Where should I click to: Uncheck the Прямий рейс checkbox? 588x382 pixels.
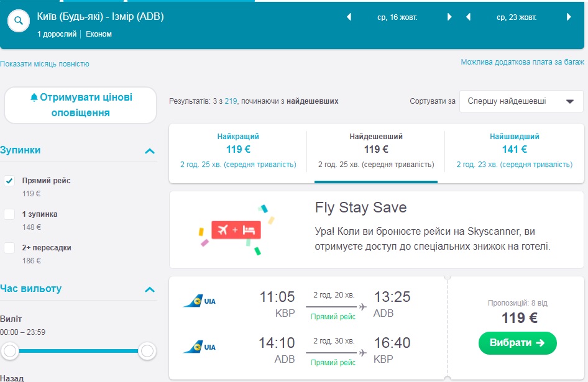tap(9, 181)
